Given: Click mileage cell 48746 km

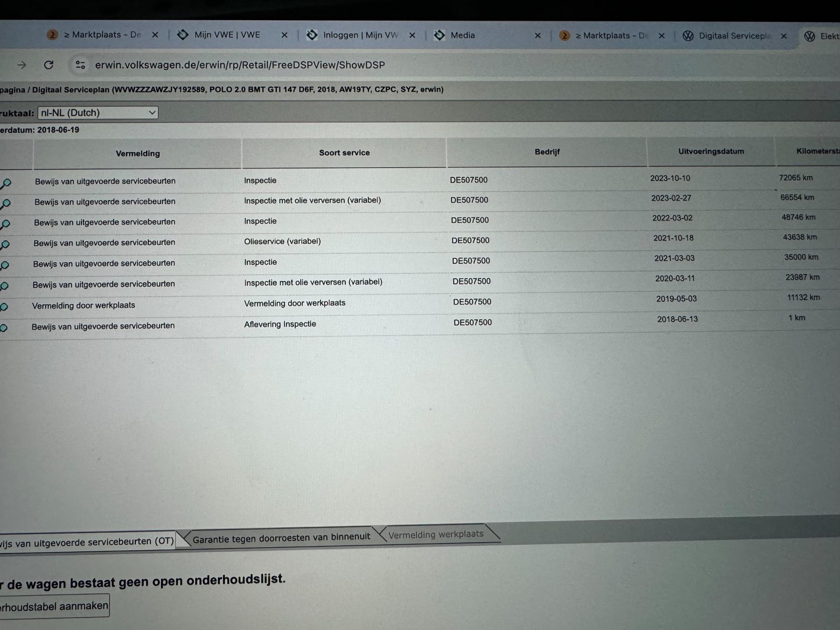Looking at the screenshot, I should [798, 217].
